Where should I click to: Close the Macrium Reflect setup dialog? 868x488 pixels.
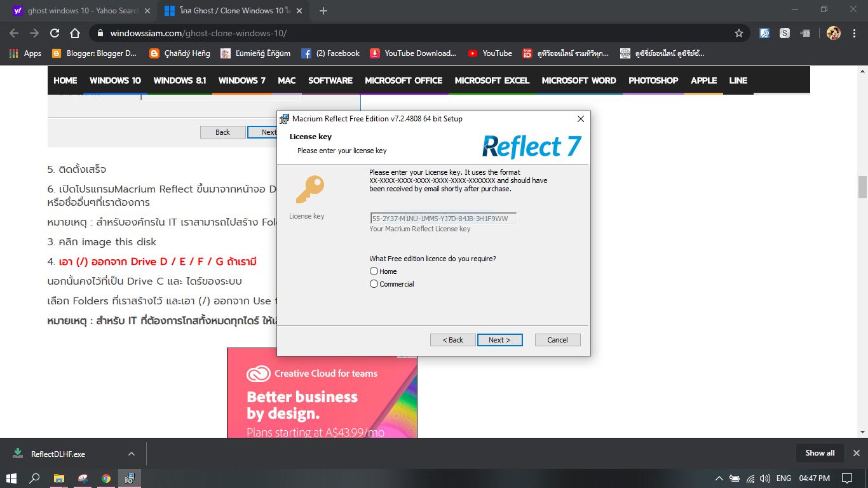[580, 119]
